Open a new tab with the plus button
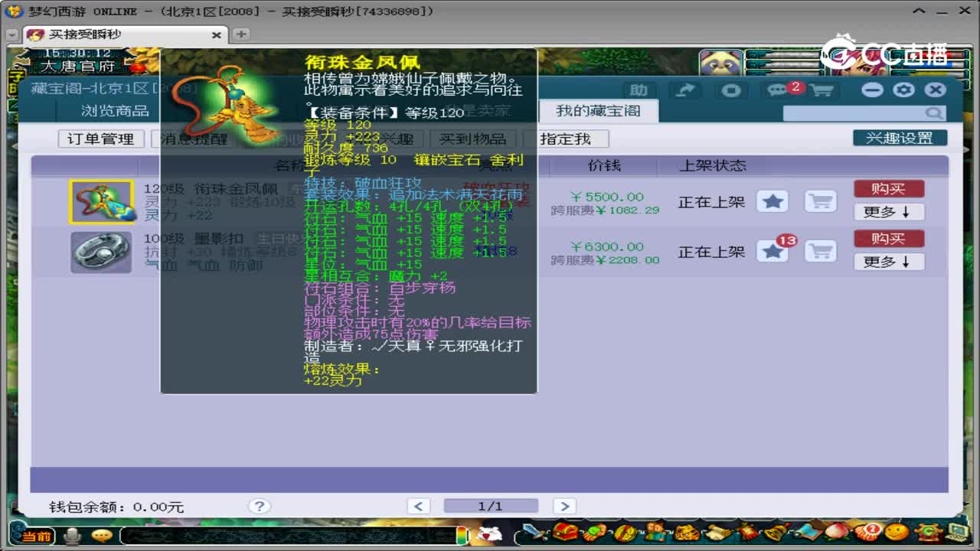Screen dimensions: 980x551 (x=240, y=34)
